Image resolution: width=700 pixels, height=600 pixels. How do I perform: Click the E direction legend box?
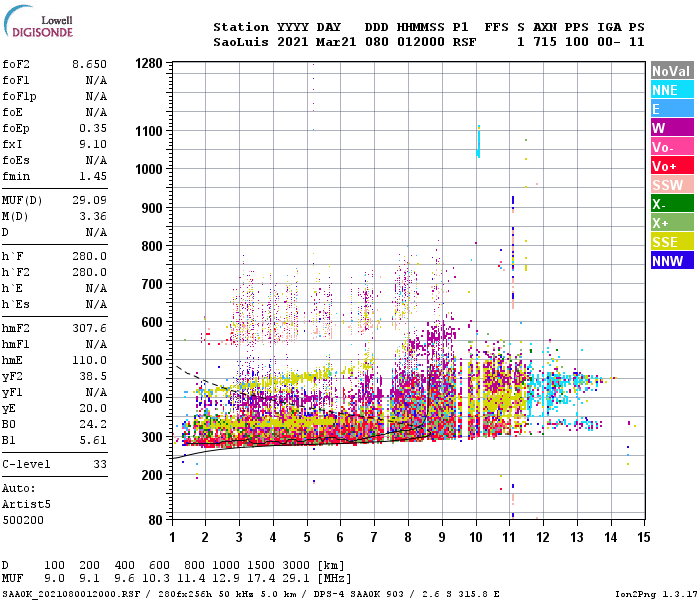(672, 108)
